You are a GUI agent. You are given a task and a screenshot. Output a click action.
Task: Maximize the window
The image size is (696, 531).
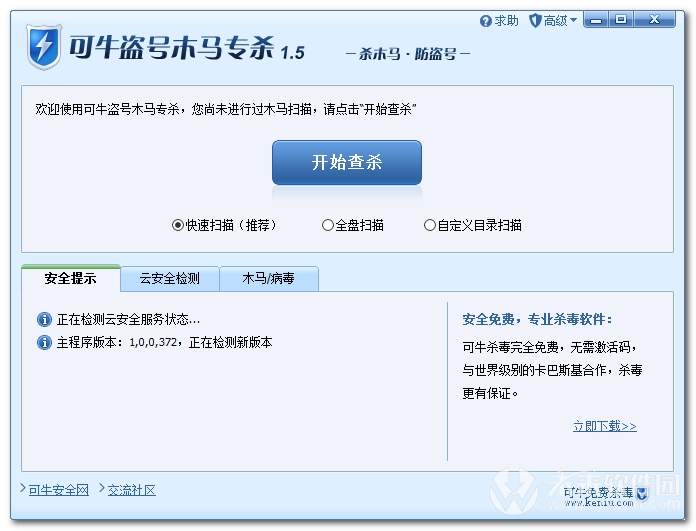(621, 20)
